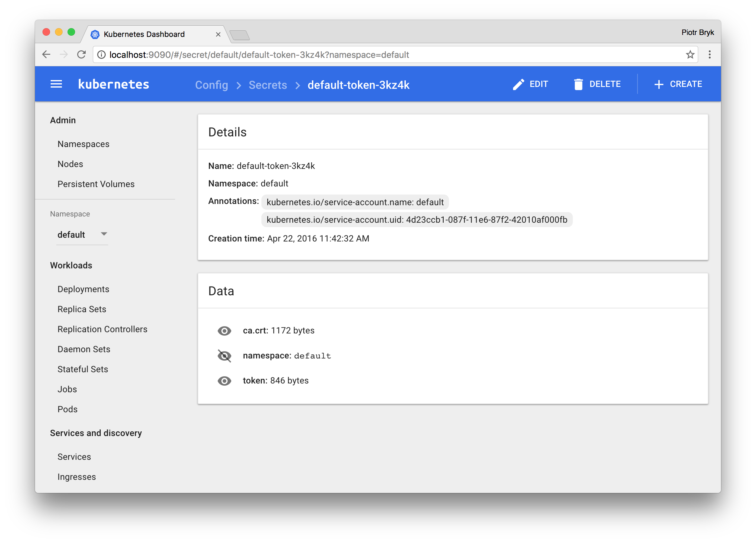Viewport: 756px width, 543px height.
Task: Reload the page with refresh icon
Action: [81, 54]
